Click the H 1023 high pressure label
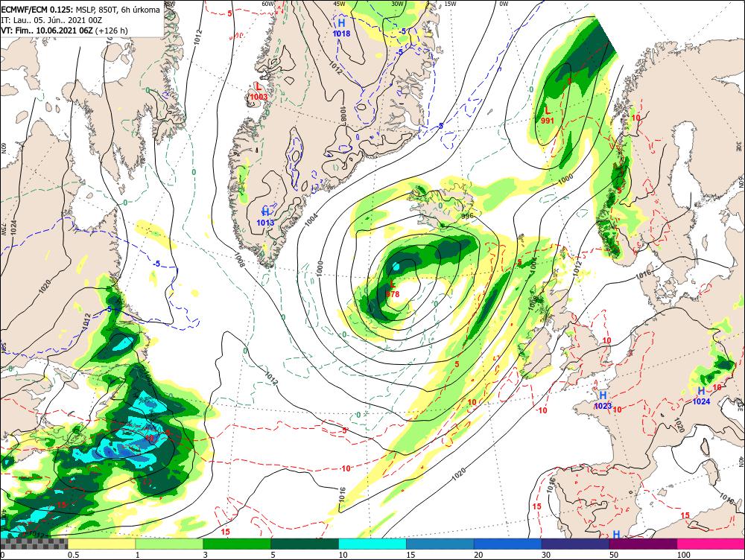Viewport: 745px width, 560px height. (x=603, y=400)
